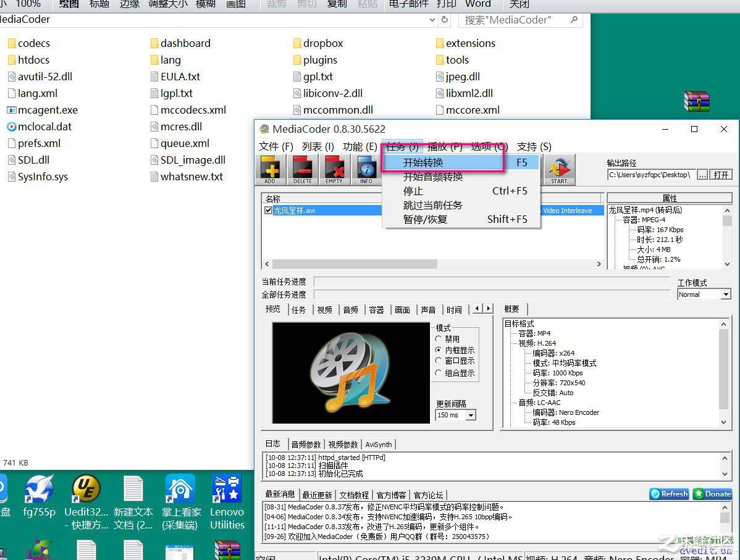Switch to the 容器 tab
This screenshot has height=560, width=740.
tap(376, 310)
